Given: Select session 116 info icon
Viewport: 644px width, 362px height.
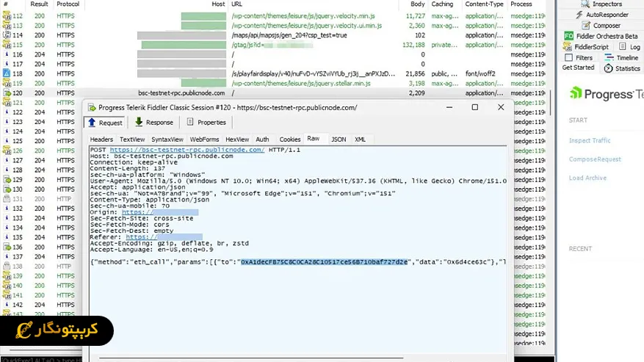Looking at the screenshot, I should 7,54.
